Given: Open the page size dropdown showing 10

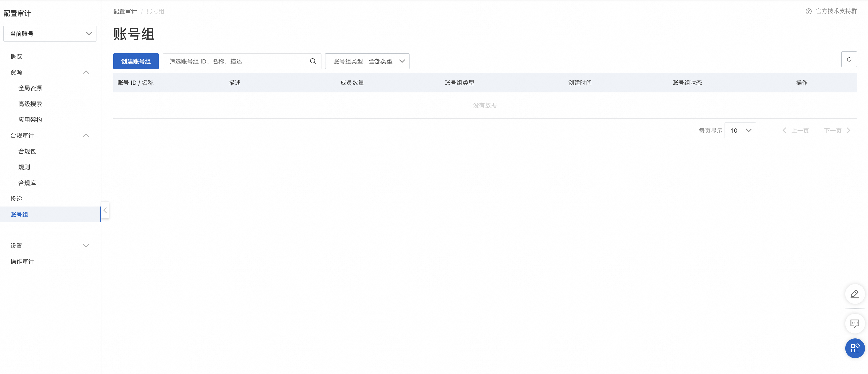Looking at the screenshot, I should pos(740,131).
